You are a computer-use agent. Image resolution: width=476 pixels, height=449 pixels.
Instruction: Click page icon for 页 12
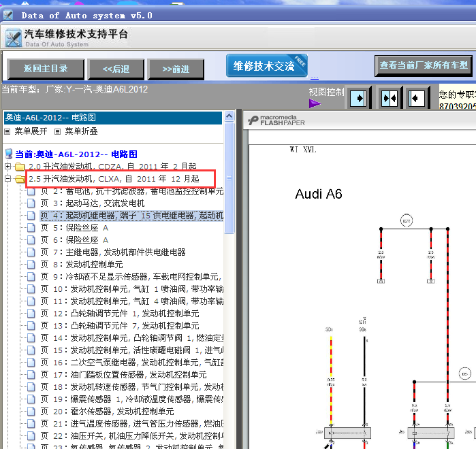[31, 314]
